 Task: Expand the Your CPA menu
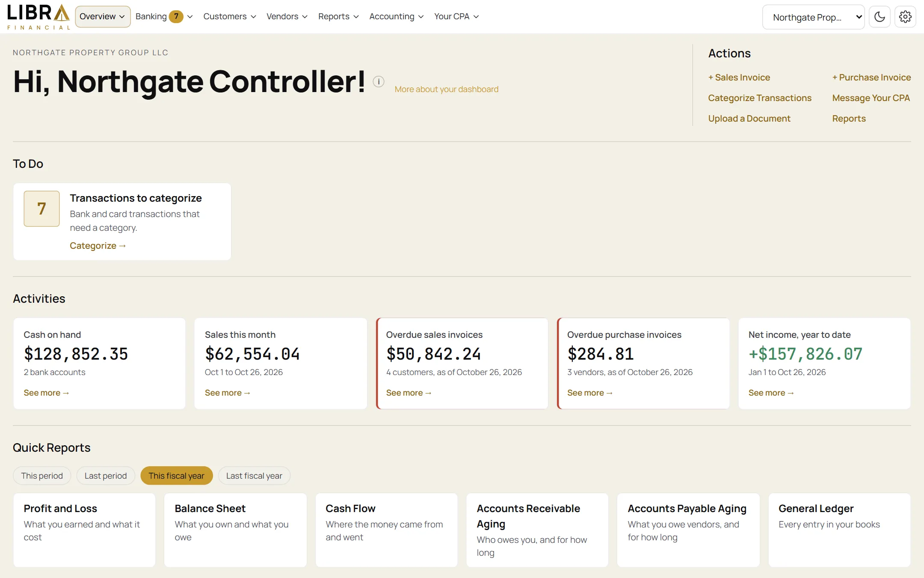pos(456,16)
